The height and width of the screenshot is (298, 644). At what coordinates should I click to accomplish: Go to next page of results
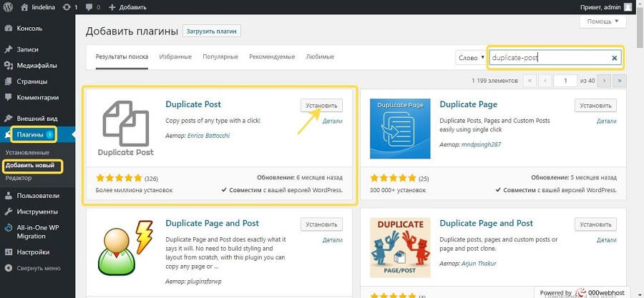tap(605, 81)
